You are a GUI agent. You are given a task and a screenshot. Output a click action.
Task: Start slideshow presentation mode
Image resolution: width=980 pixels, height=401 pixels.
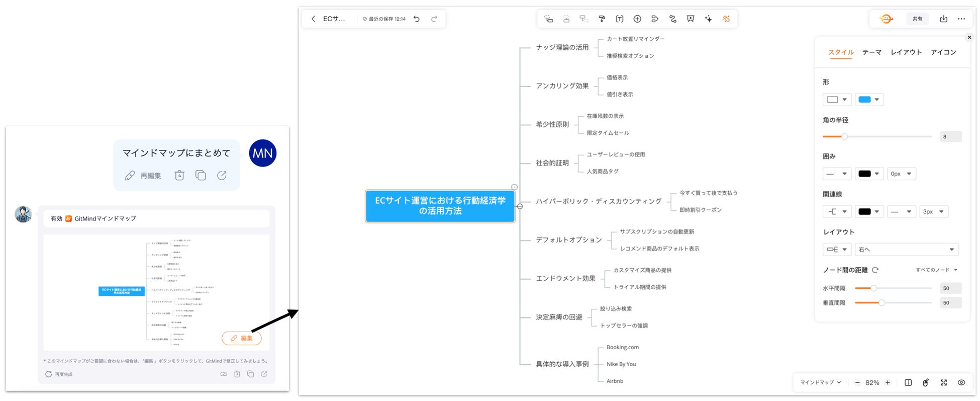pos(691,19)
